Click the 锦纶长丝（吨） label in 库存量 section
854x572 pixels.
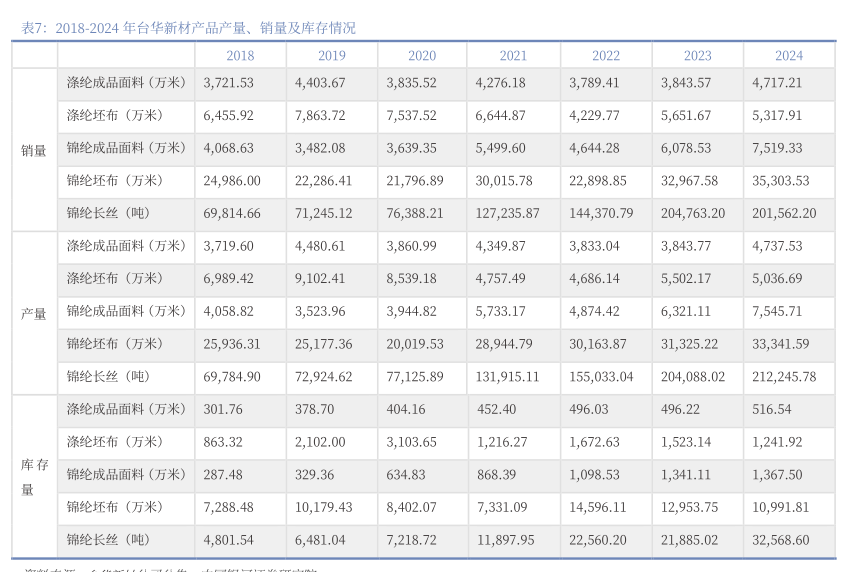[x=108, y=540]
